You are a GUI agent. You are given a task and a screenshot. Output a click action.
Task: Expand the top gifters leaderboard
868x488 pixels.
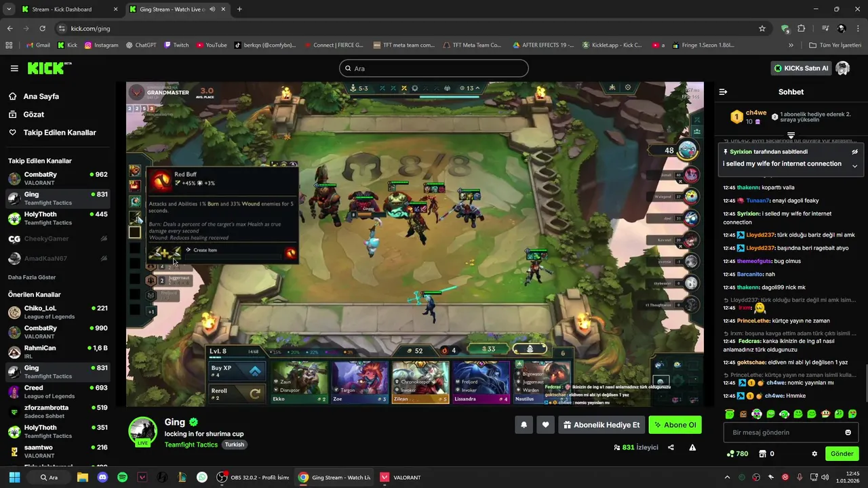coord(791,136)
